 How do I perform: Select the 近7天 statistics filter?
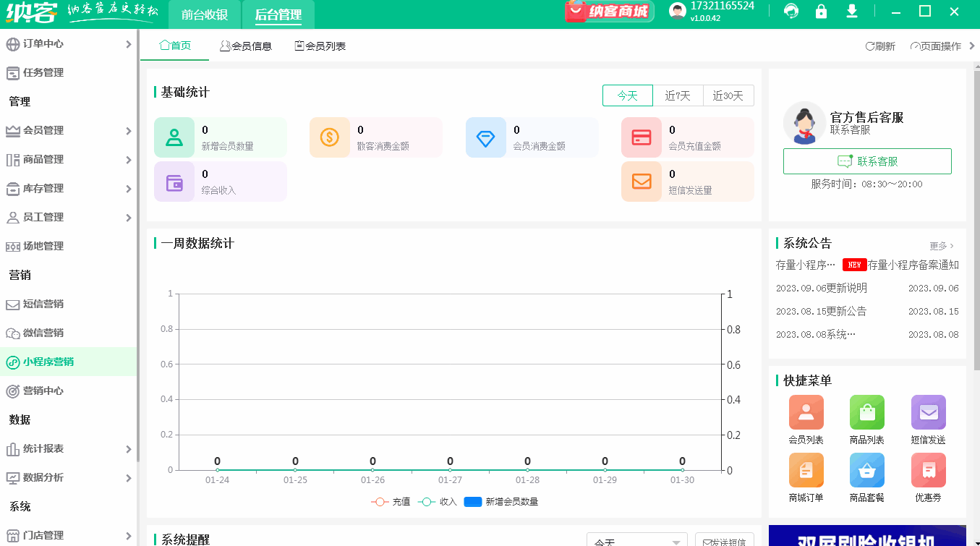(678, 95)
